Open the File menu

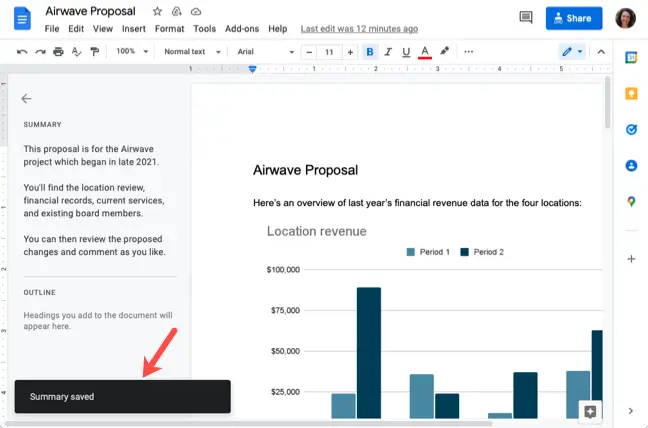52,29
